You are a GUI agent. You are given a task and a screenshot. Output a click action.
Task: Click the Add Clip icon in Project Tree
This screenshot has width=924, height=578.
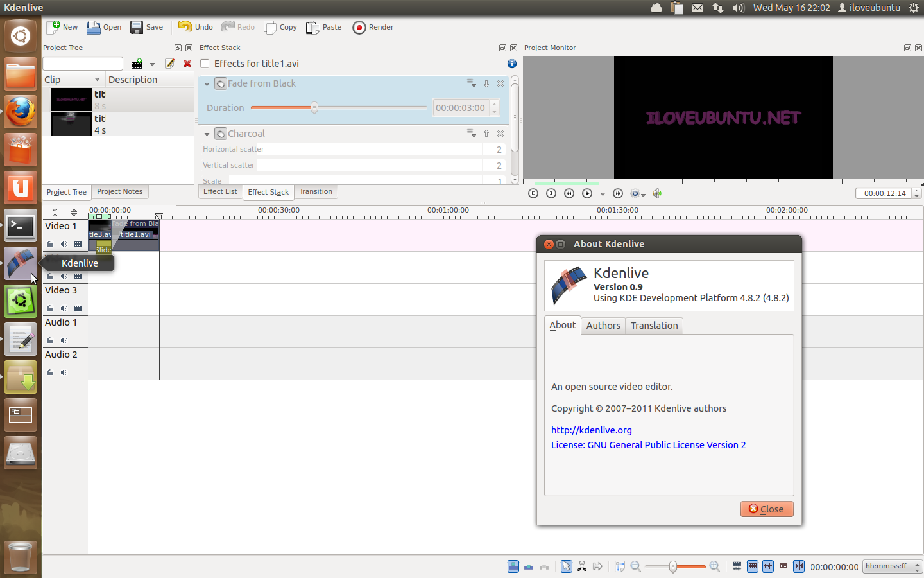tap(137, 64)
